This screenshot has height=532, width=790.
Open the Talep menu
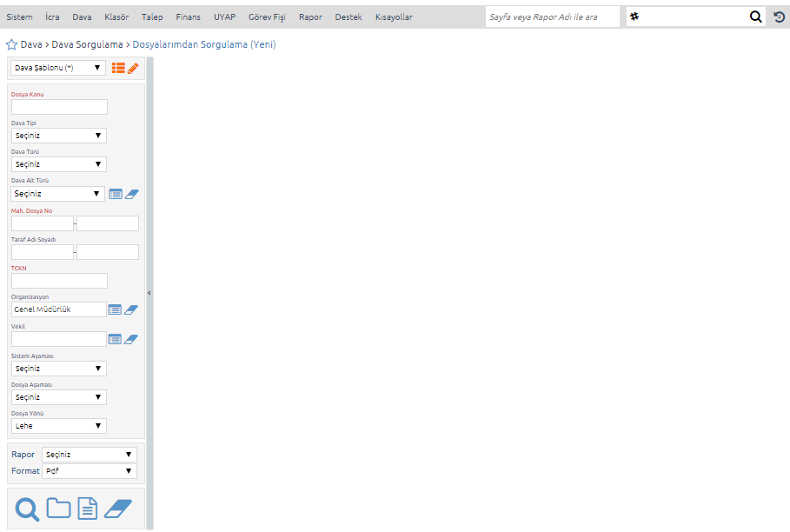tap(152, 17)
